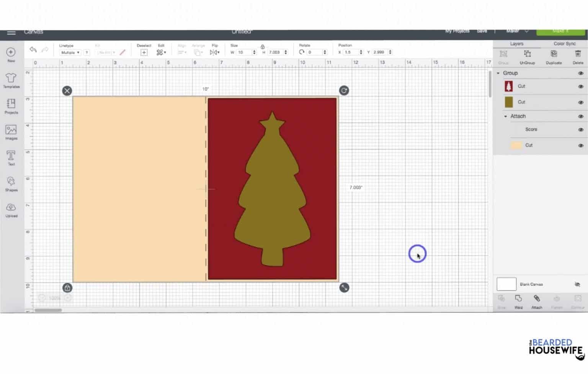Select the Text tool in the sidebar
588x374 pixels.
point(11,157)
